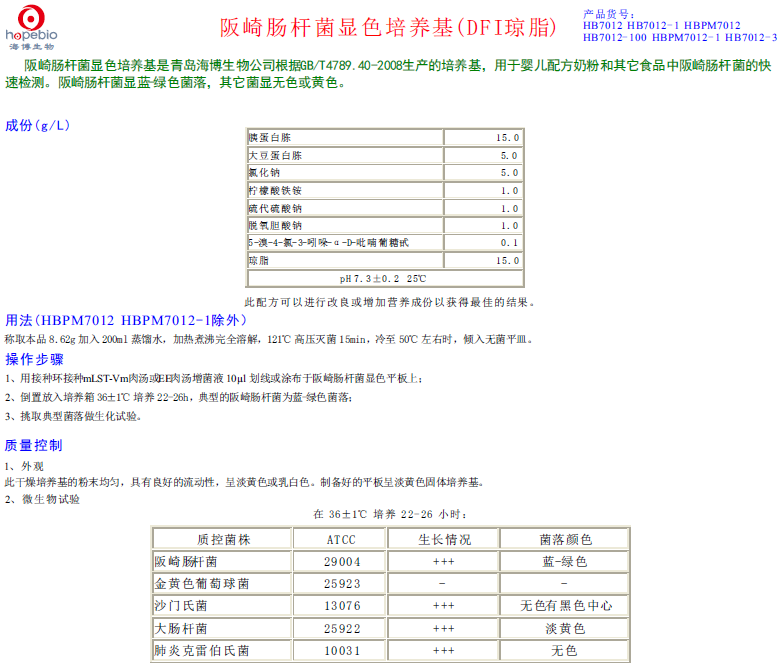Click the Hopebio logo at top left
The image size is (779, 670).
pyautogui.click(x=32, y=26)
